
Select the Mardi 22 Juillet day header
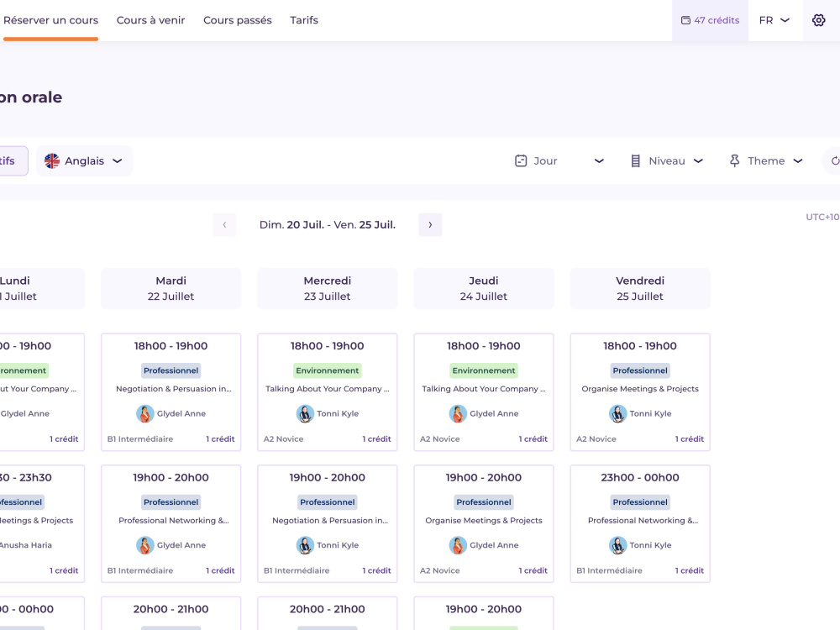[x=171, y=288]
